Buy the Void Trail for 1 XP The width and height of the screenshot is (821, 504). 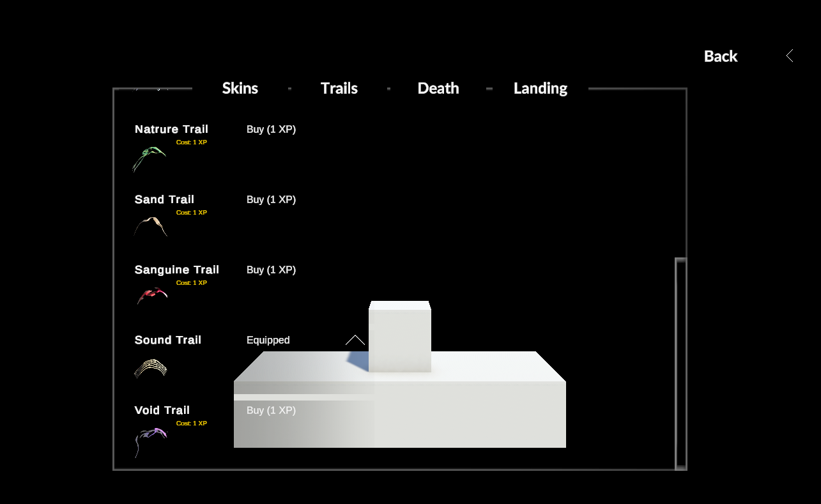tap(271, 410)
